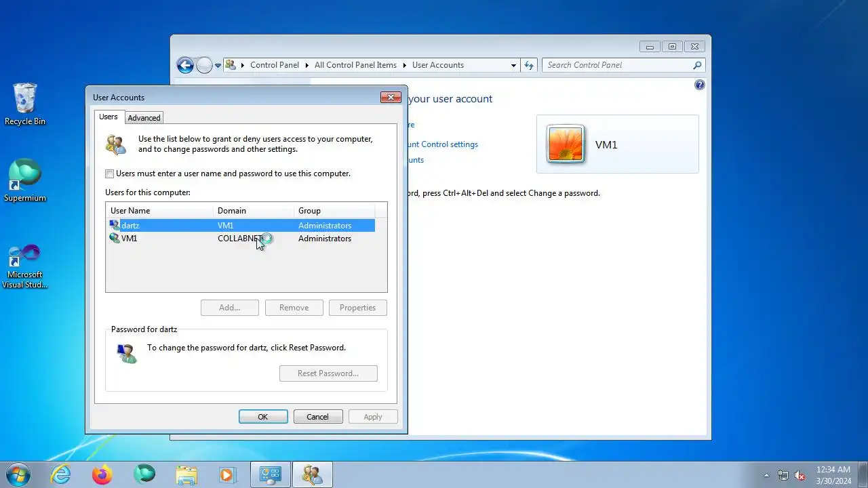Select the VM1 user row
868x488 pixels.
coord(241,239)
